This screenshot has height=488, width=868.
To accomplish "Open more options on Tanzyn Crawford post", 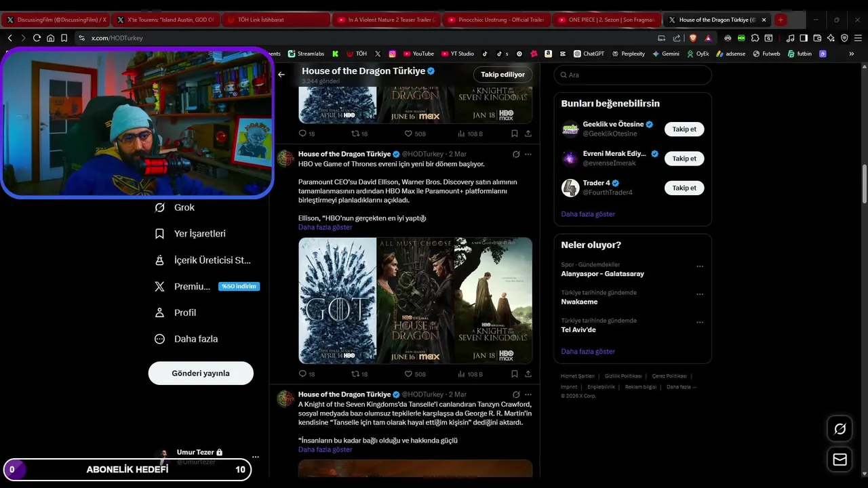I will tap(528, 394).
